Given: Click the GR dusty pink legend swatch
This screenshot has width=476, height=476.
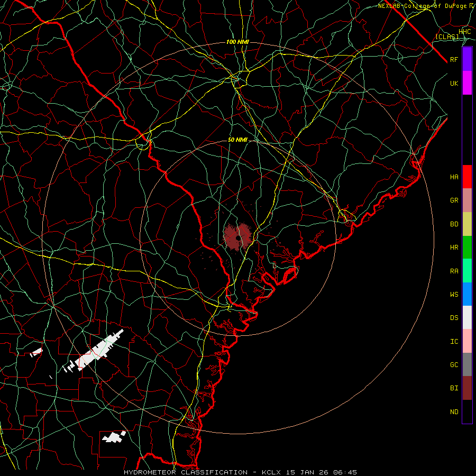Looking at the screenshot, I should coord(467,200).
